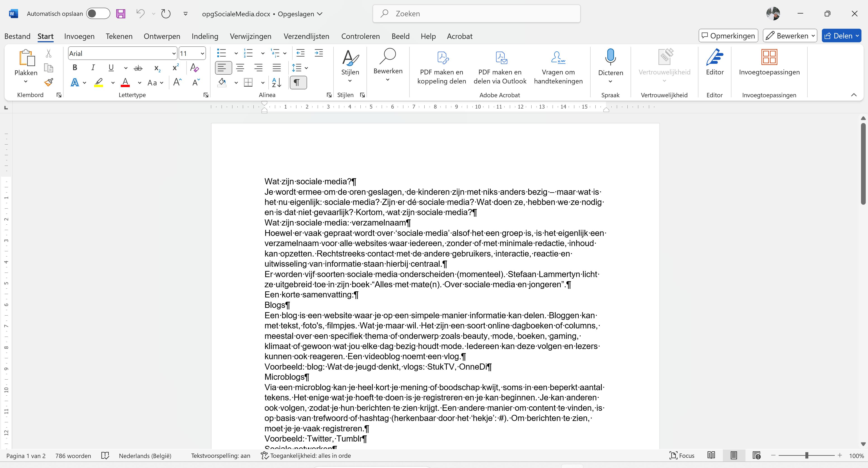Toggle Automatisch opslaan switch
This screenshot has width=868, height=468.
[x=98, y=14]
